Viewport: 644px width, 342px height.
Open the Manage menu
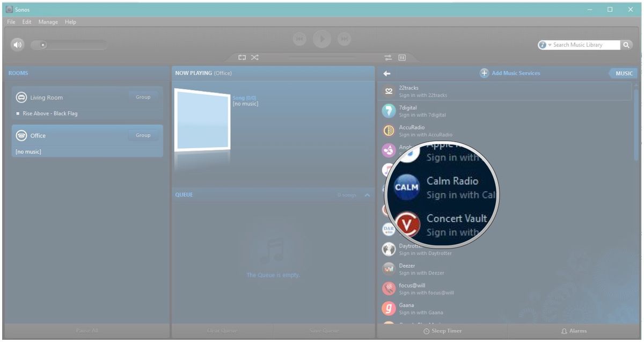click(x=48, y=22)
